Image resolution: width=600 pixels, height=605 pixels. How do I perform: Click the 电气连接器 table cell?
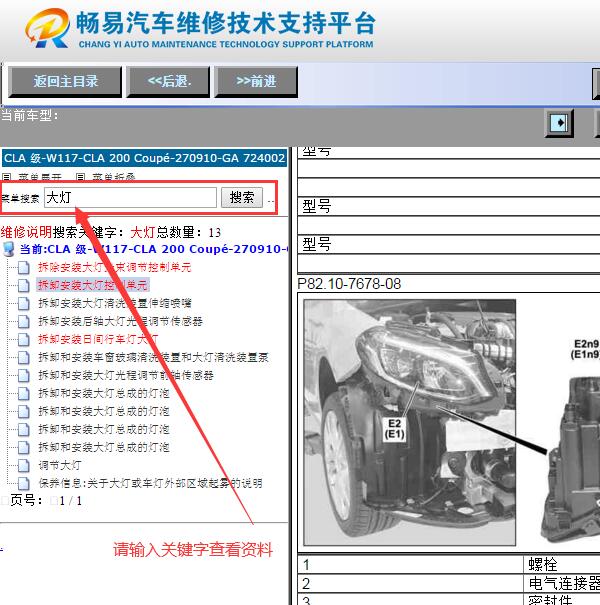tap(564, 583)
